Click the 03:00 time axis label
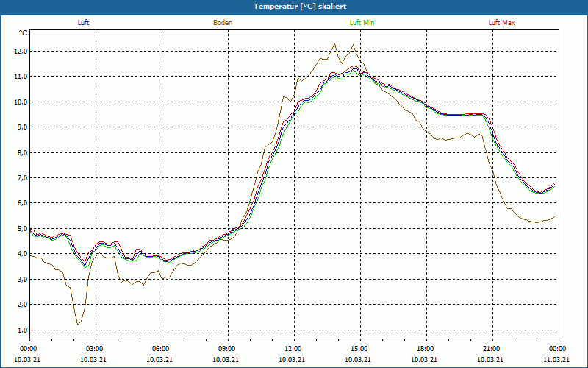This screenshot has width=588, height=368. tap(96, 349)
